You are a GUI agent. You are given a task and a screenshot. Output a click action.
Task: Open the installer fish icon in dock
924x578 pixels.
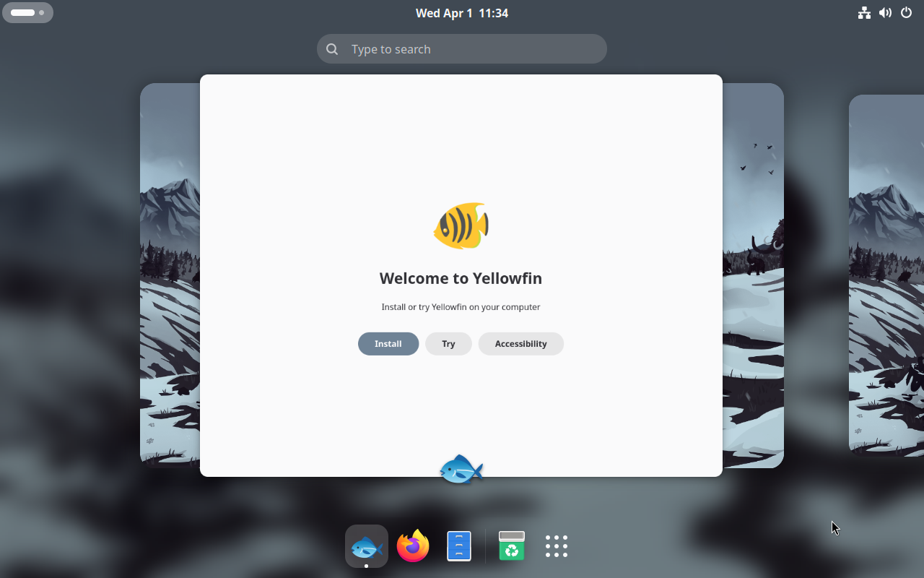367,546
